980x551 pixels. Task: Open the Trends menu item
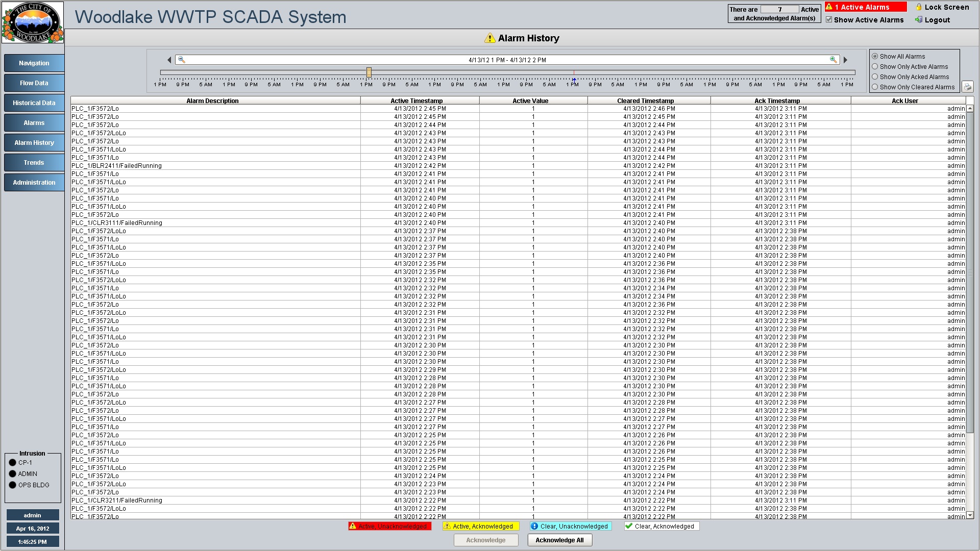point(34,163)
